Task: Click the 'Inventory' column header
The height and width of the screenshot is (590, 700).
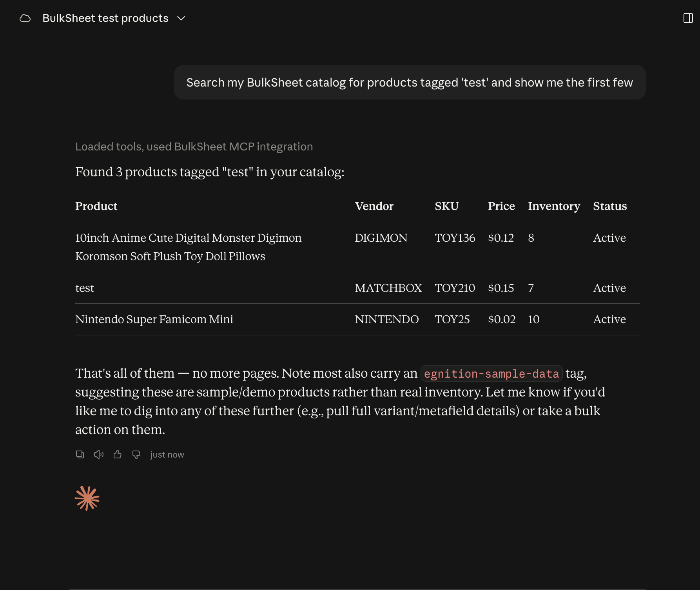Action: click(554, 206)
